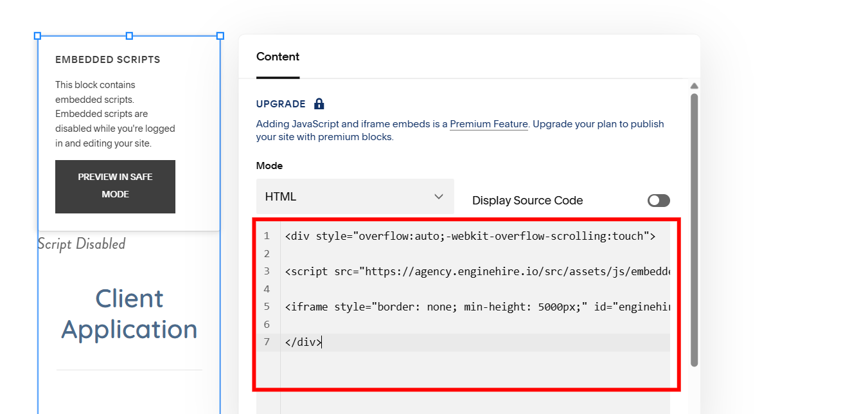Click the closing div tag on line 7
The height and width of the screenshot is (414, 868).
[303, 342]
